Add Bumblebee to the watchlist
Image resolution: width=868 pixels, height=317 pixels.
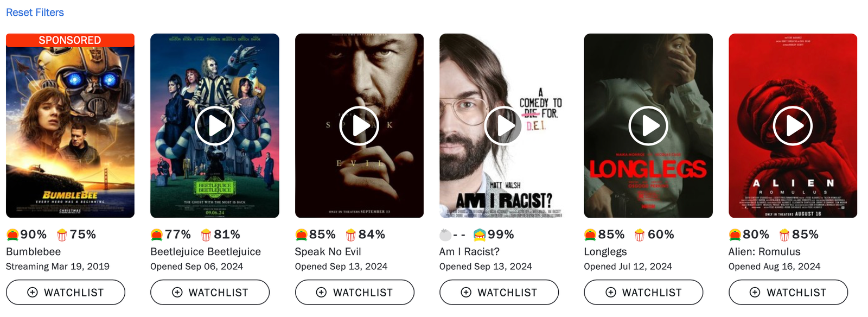click(66, 292)
